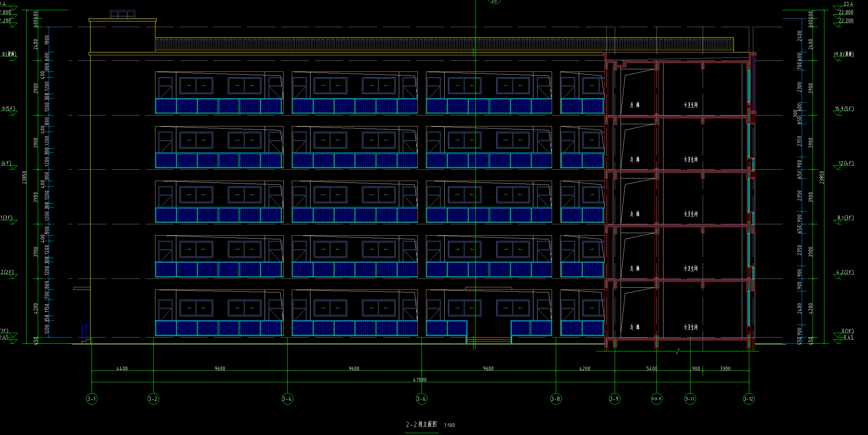Click the rooftop louver hatch band

(444, 44)
